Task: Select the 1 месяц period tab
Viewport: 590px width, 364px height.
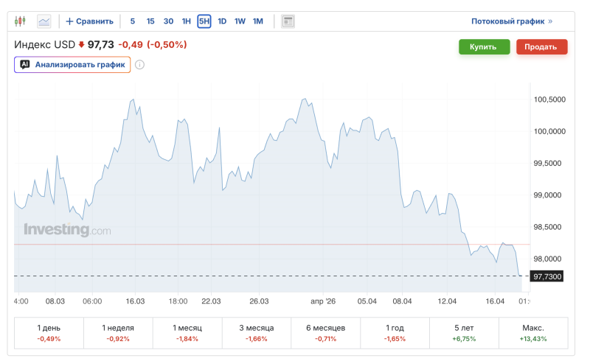Action: (x=187, y=332)
